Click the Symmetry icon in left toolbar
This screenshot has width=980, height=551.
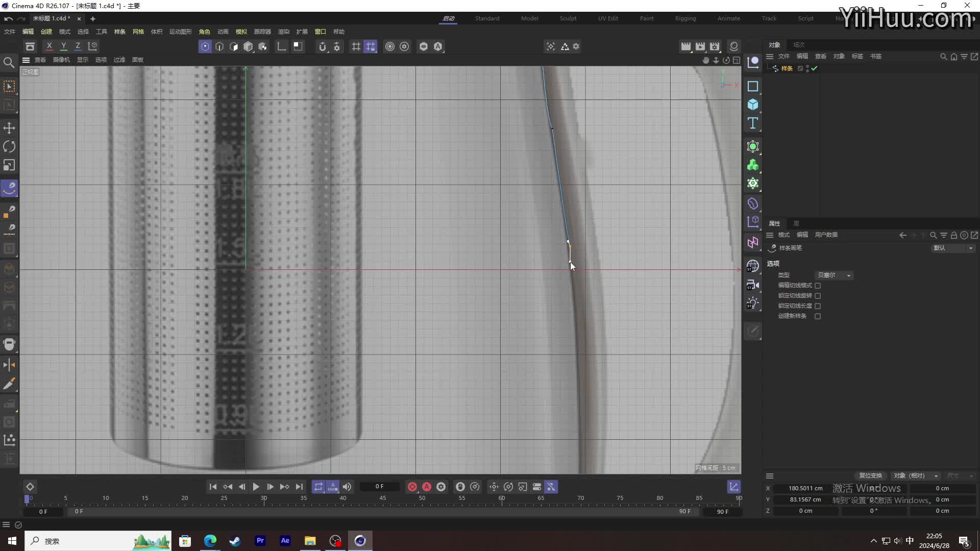tap(9, 364)
